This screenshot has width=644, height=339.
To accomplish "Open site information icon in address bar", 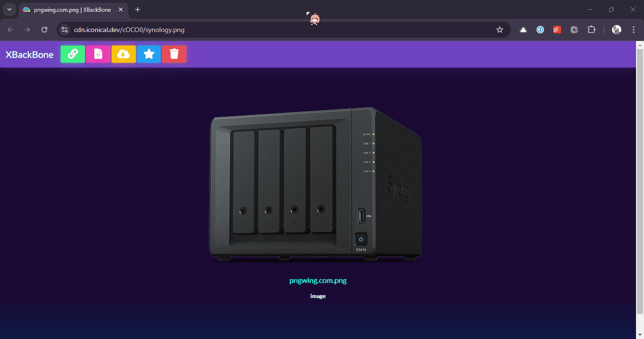I will [x=65, y=30].
